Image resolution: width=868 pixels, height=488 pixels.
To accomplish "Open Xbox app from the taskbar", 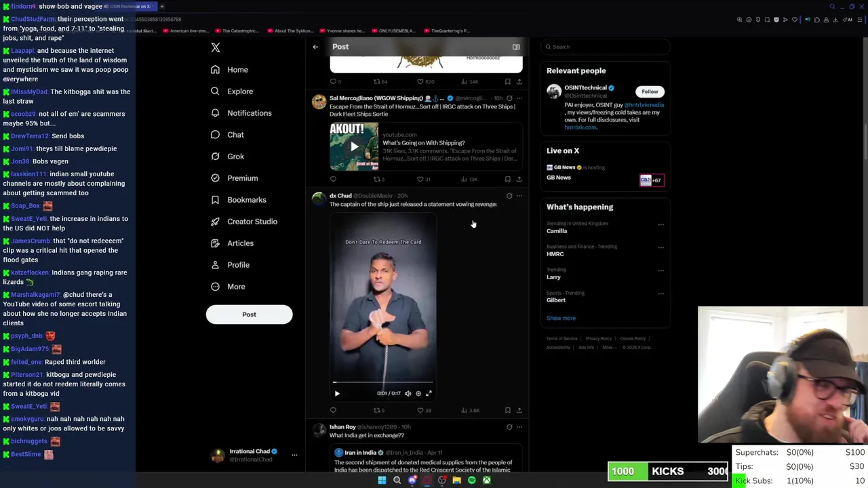I will pyautogui.click(x=487, y=481).
